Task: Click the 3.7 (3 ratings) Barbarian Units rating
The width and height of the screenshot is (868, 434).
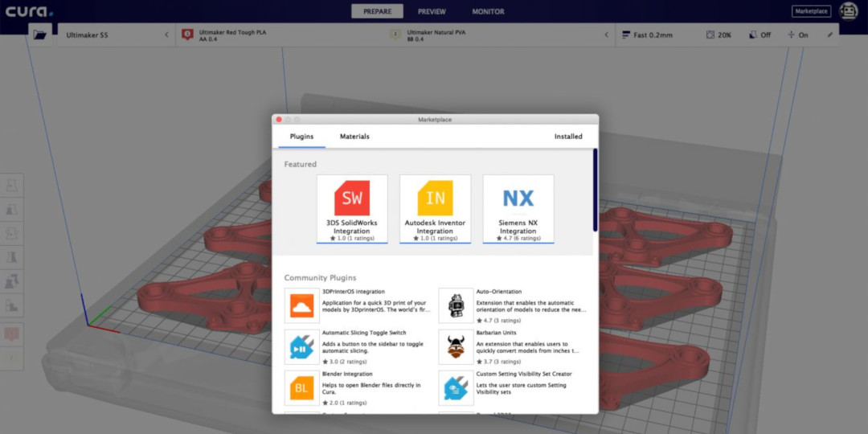Action: point(499,362)
